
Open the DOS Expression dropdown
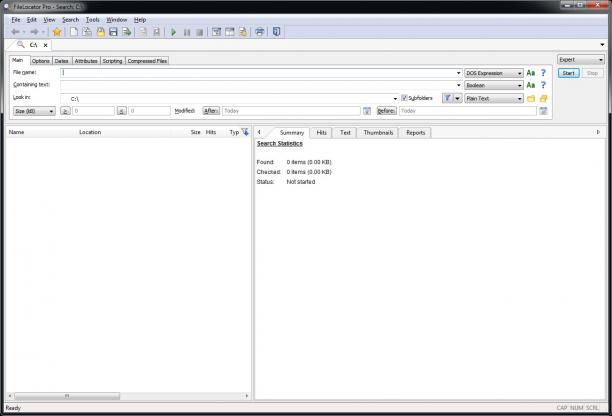494,73
